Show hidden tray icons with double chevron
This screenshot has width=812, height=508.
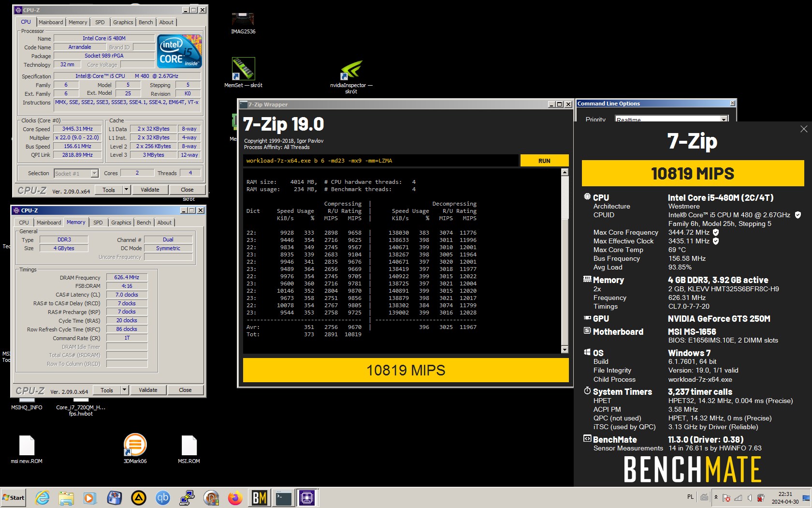[x=716, y=497]
